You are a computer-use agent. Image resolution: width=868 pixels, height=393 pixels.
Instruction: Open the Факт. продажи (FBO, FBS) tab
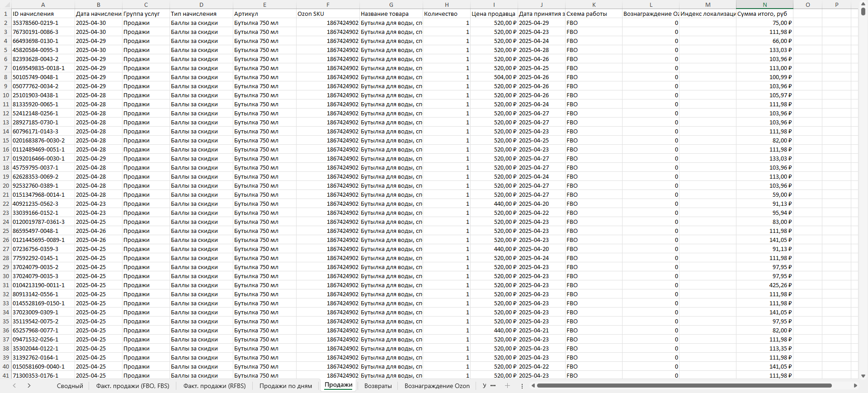pos(132,386)
